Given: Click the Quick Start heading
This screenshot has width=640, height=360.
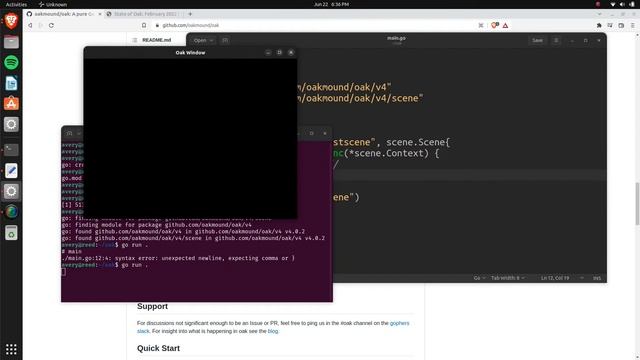Looking at the screenshot, I should click(158, 348).
